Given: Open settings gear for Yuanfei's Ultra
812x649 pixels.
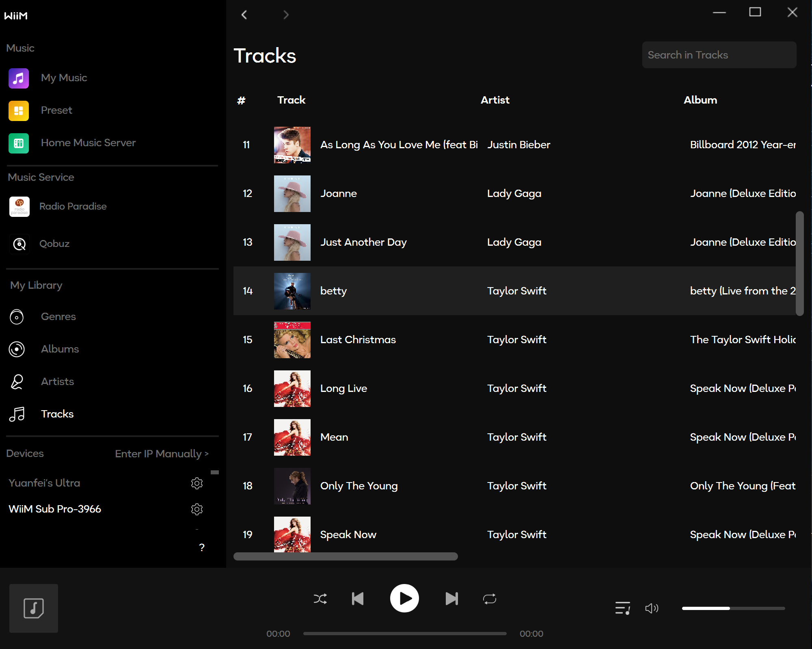Looking at the screenshot, I should pos(197,483).
